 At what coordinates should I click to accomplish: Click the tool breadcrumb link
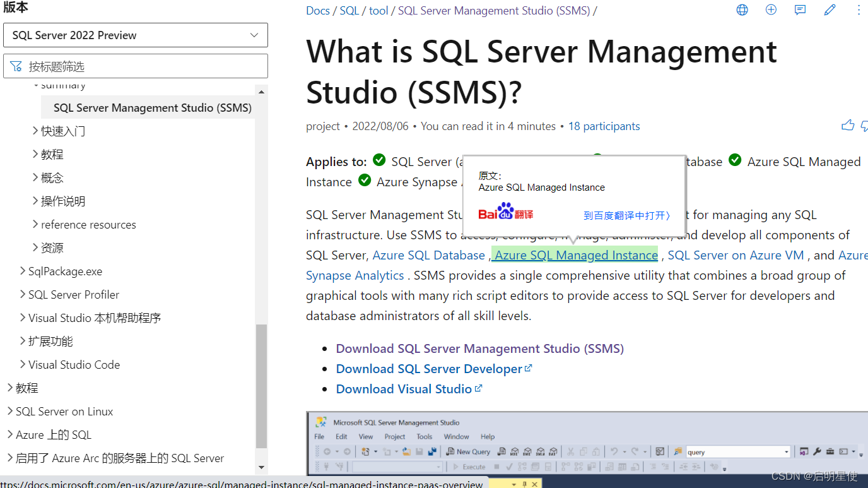[x=378, y=10]
